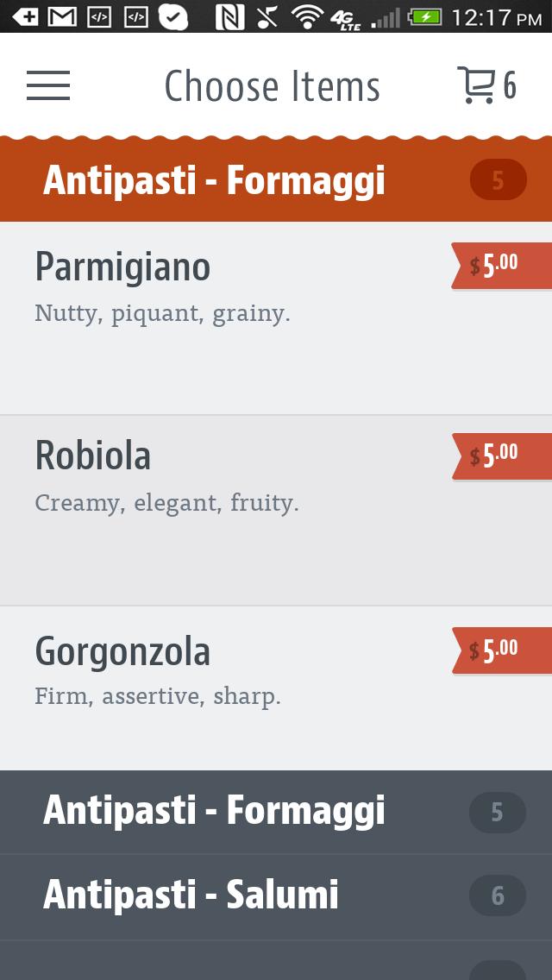Collapse the orange Antipasti - Formaggi header

click(x=215, y=180)
